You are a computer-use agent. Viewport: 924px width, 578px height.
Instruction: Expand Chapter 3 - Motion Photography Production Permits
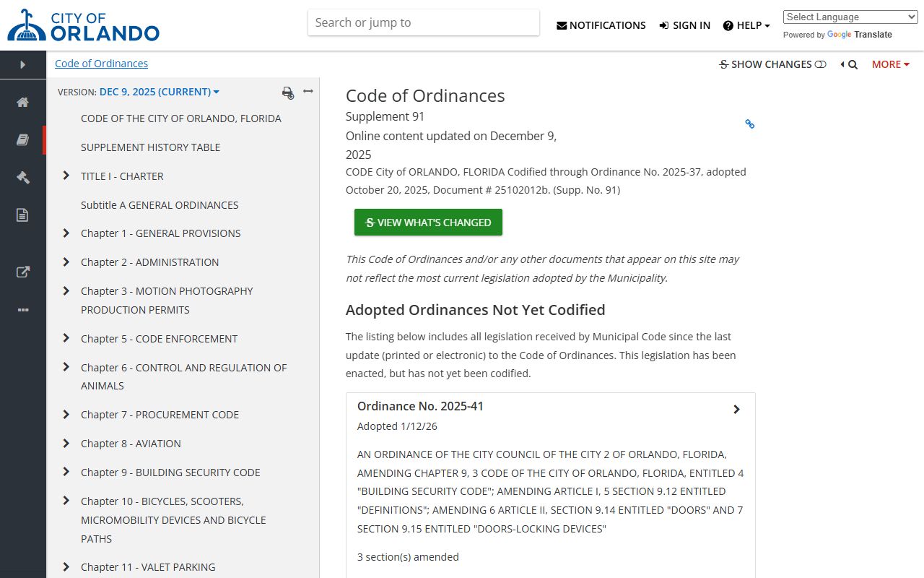tap(66, 290)
